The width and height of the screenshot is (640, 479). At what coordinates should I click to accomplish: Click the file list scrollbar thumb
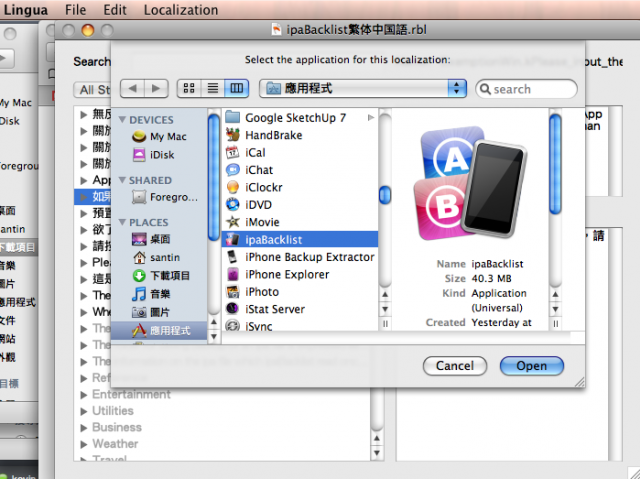tap(384, 195)
